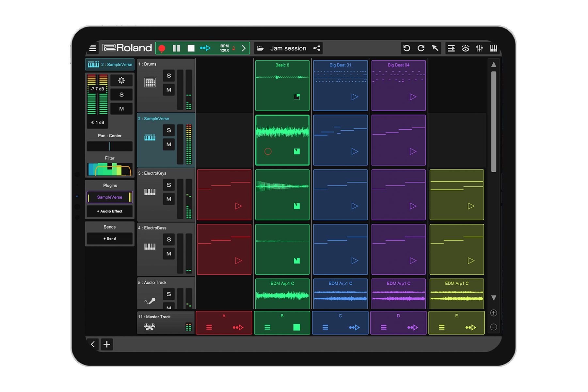This screenshot has height=392, width=588.
Task: Click the Pan Center slider
Action: point(109,146)
